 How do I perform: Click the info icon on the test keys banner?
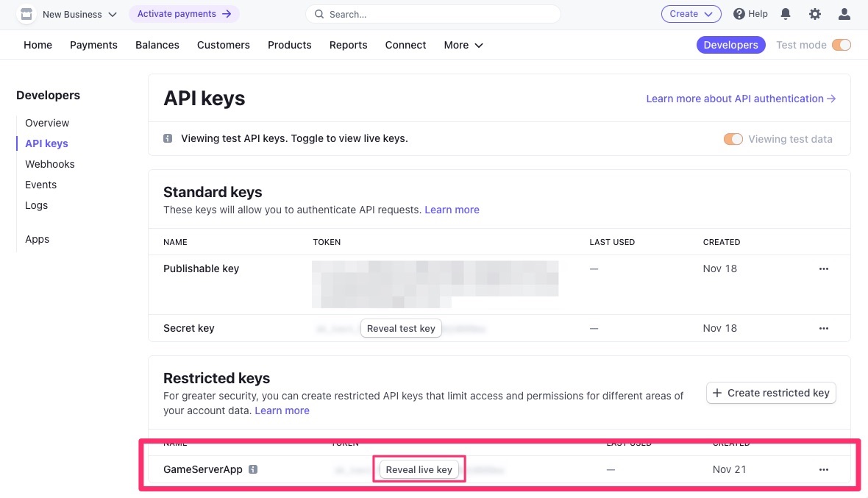click(168, 138)
